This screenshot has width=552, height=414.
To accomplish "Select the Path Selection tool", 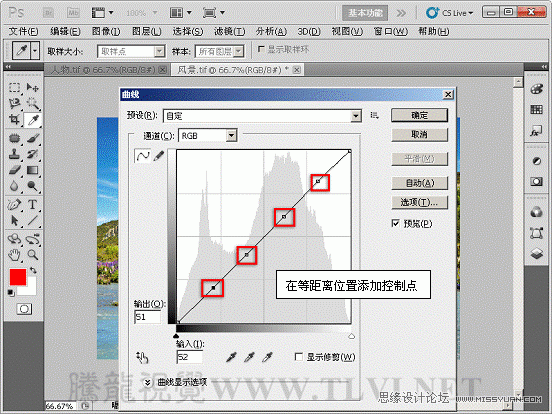I will (x=14, y=221).
